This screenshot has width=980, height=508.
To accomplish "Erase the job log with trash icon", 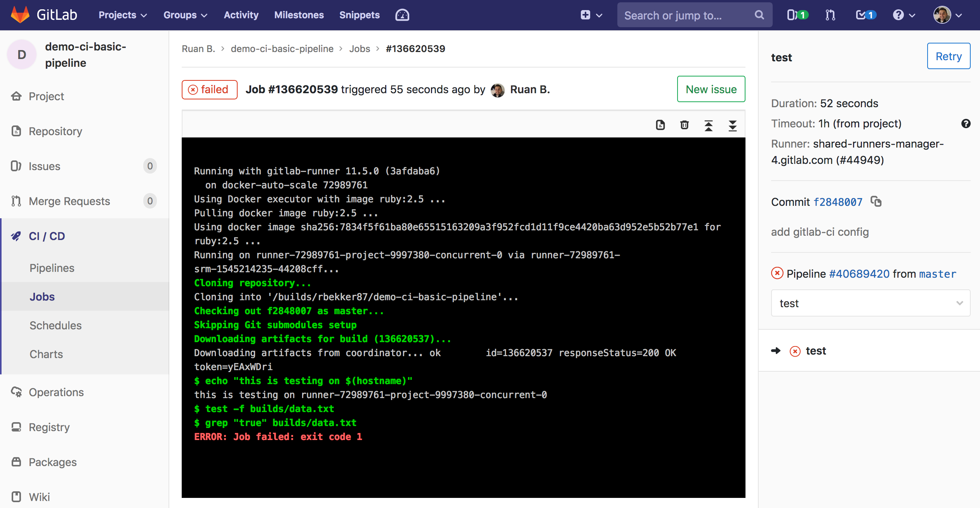I will click(684, 125).
